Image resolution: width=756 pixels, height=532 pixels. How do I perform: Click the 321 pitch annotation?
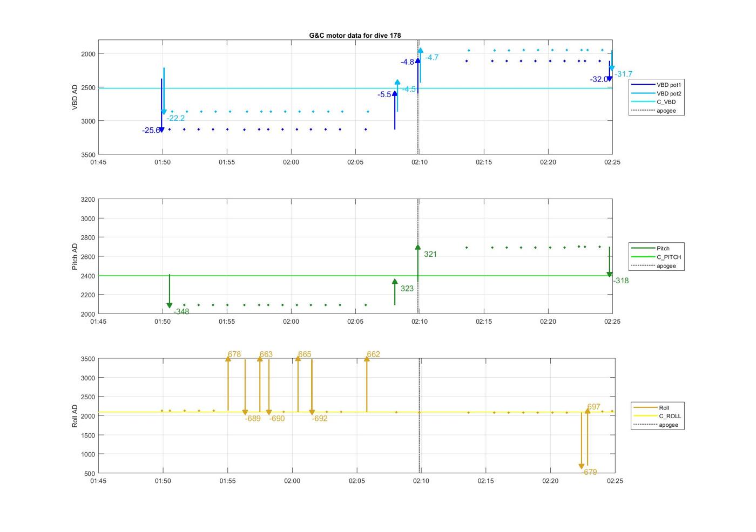point(430,254)
